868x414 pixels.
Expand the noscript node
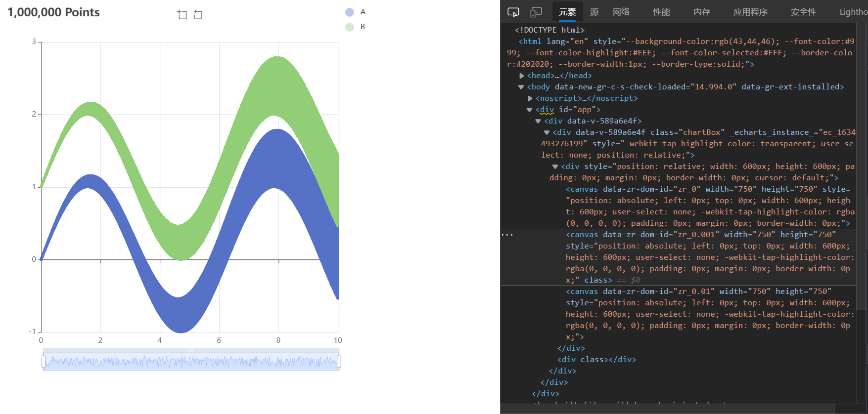530,98
